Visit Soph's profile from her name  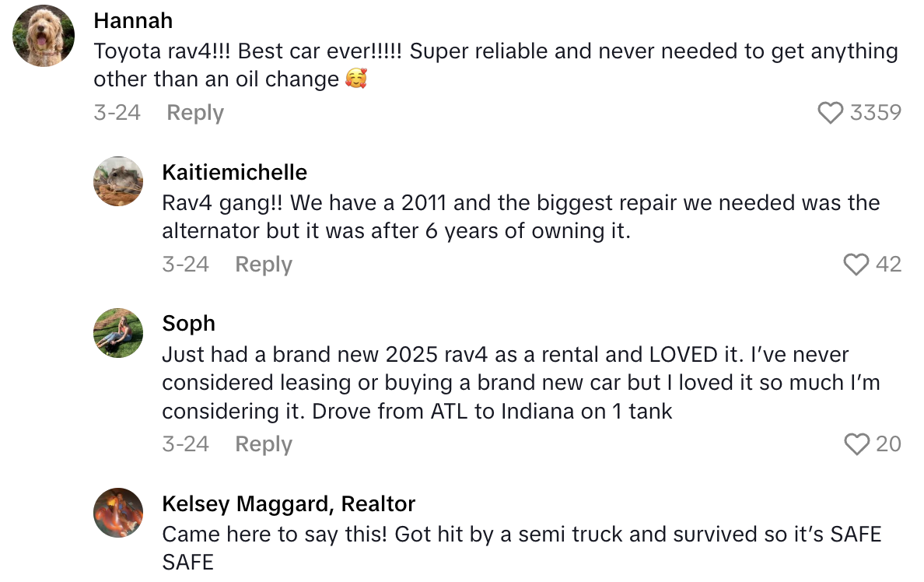point(188,323)
